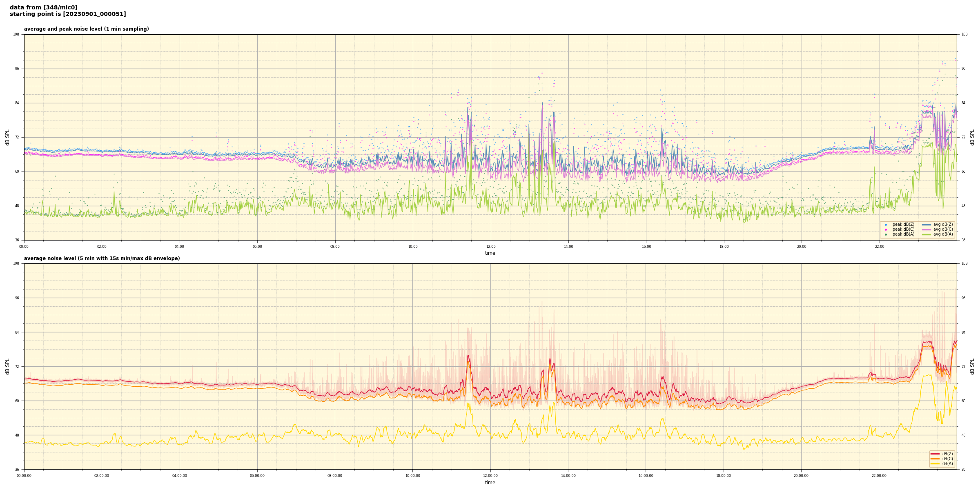Image resolution: width=980 pixels, height=490 pixels.
Task: Click the 'data from [348/mic0]' header text
Action: pyautogui.click(x=43, y=7)
